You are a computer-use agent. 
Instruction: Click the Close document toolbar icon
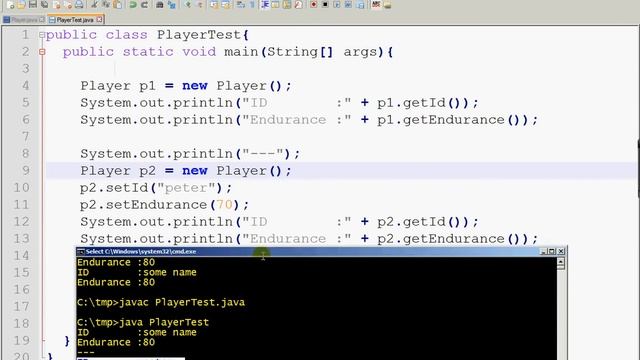click(56, 4)
